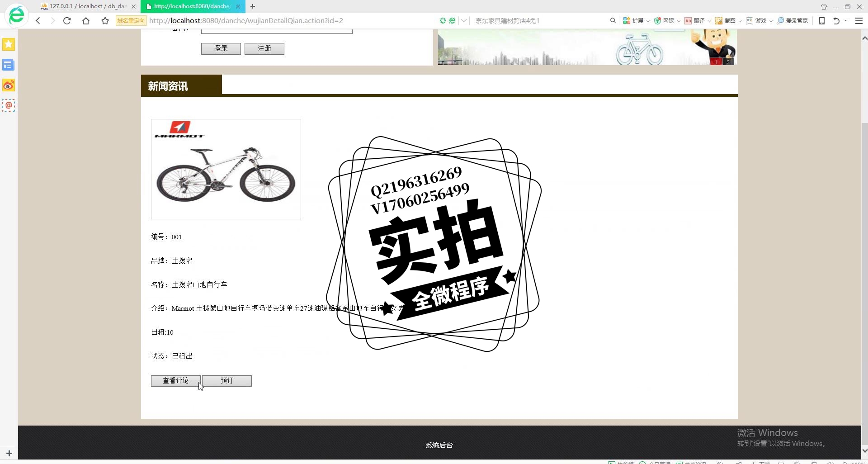This screenshot has width=868, height=464.
Task: Open Weibo icon in left sidebar
Action: [9, 85]
